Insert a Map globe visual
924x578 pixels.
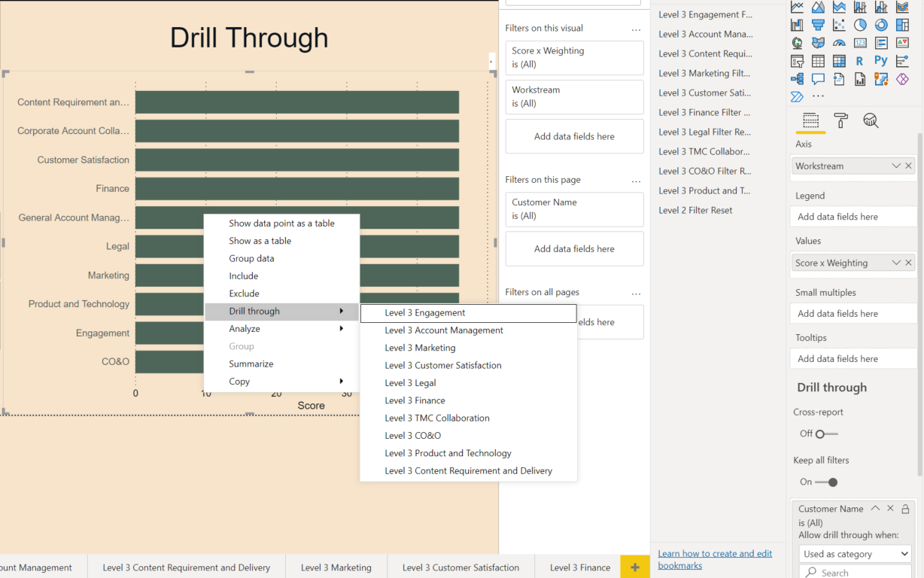(797, 43)
